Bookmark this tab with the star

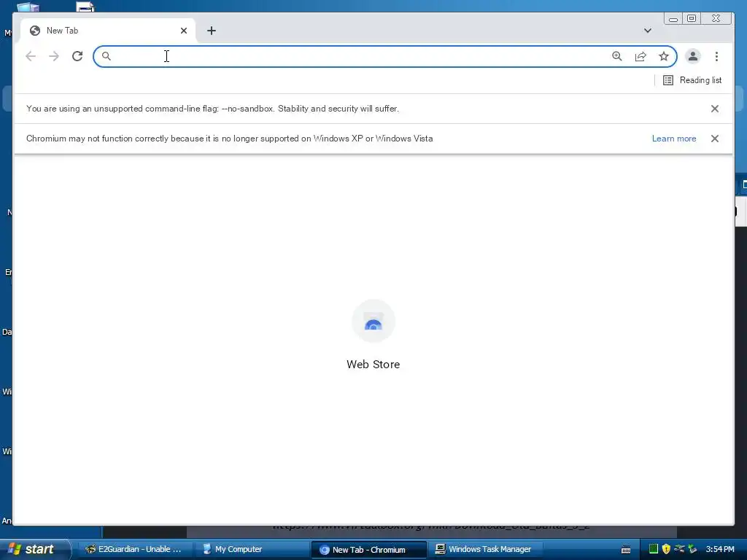pos(664,56)
